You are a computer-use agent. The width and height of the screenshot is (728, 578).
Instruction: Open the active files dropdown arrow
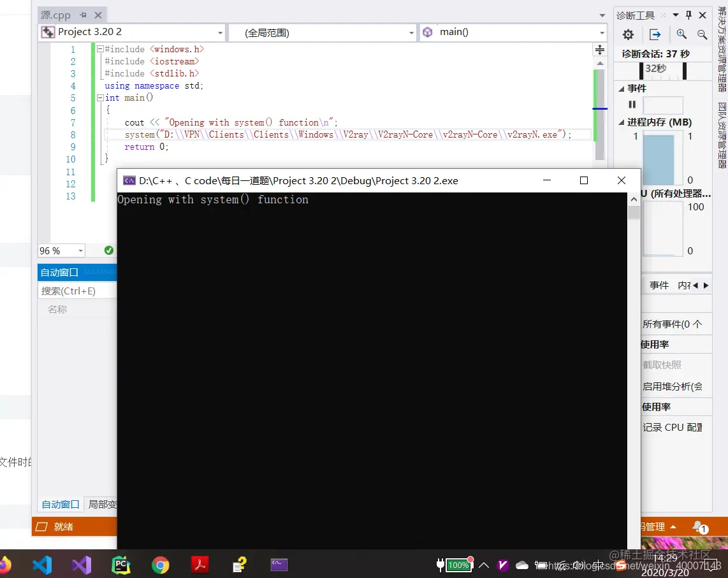(602, 15)
